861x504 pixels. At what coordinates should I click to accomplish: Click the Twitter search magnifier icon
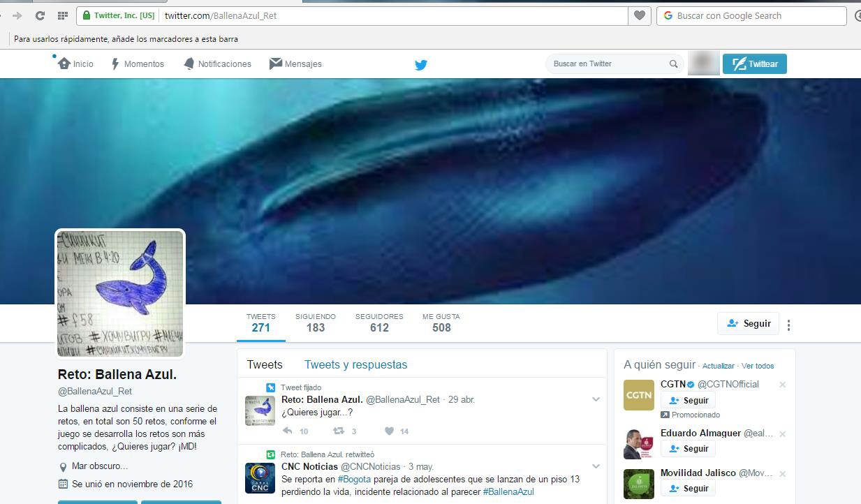pos(673,64)
